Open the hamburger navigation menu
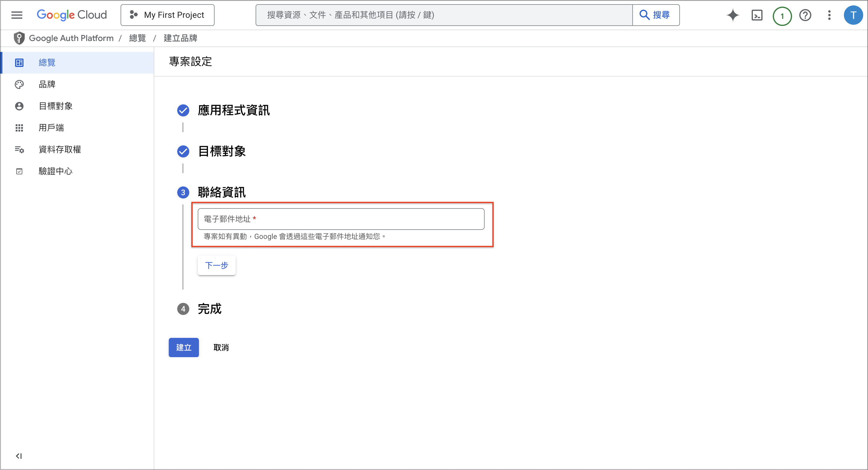Screen dimensions: 868x470 (x=17, y=15)
